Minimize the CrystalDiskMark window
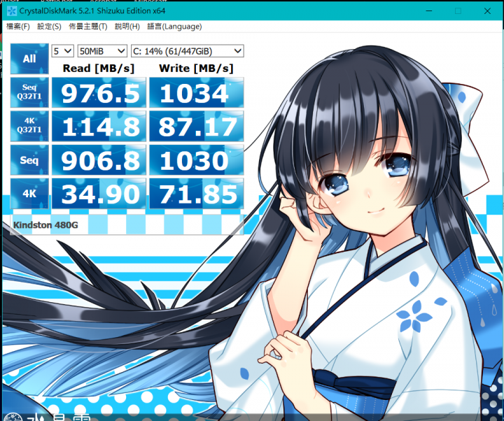 coord(429,11)
